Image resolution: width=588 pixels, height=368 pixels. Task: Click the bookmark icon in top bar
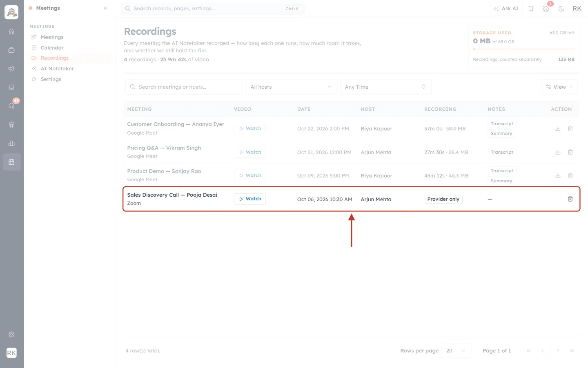coord(531,9)
